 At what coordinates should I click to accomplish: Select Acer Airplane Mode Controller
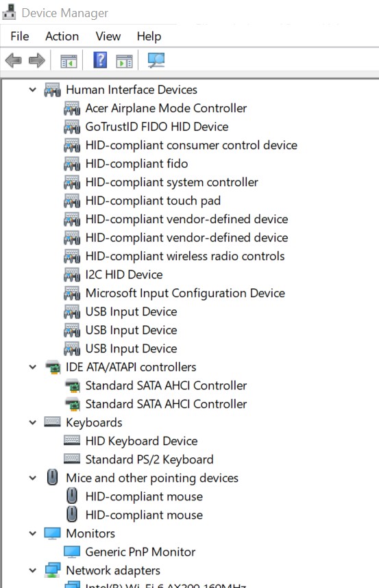click(x=166, y=108)
